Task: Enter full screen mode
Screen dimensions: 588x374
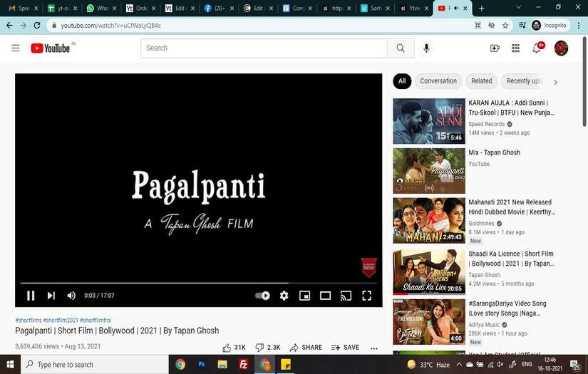Action: pos(367,296)
